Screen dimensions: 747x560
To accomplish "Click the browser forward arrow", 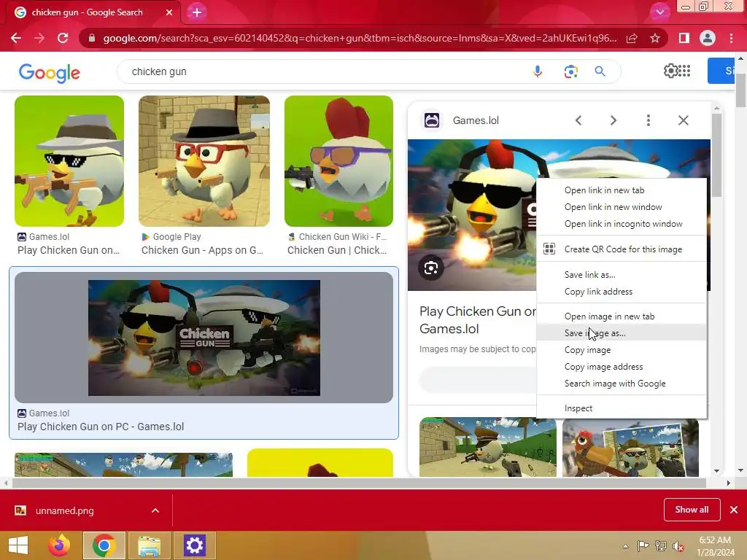I will [x=39, y=38].
